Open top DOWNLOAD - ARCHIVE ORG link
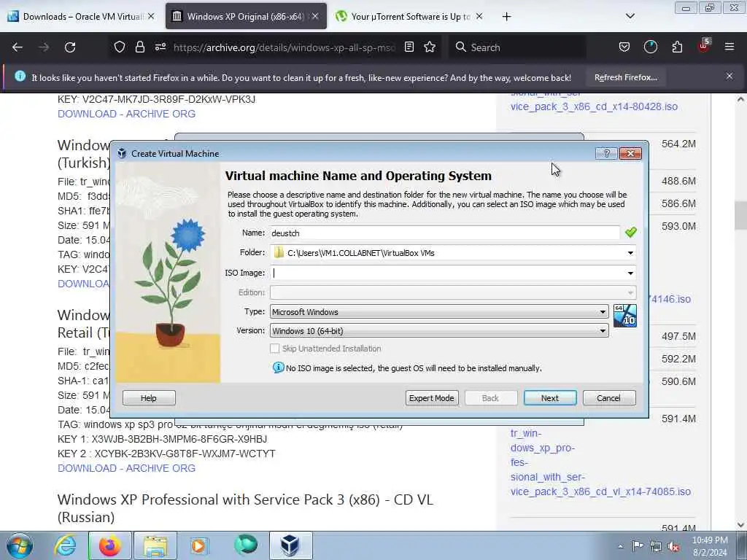This screenshot has width=747, height=560. [126, 114]
